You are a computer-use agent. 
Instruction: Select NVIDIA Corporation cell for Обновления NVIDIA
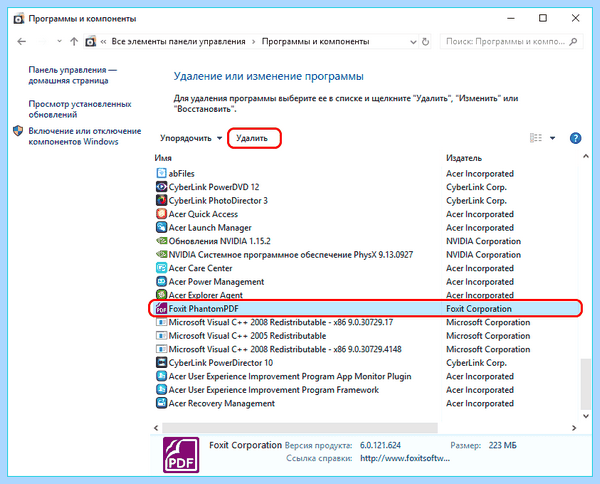pyautogui.click(x=483, y=241)
